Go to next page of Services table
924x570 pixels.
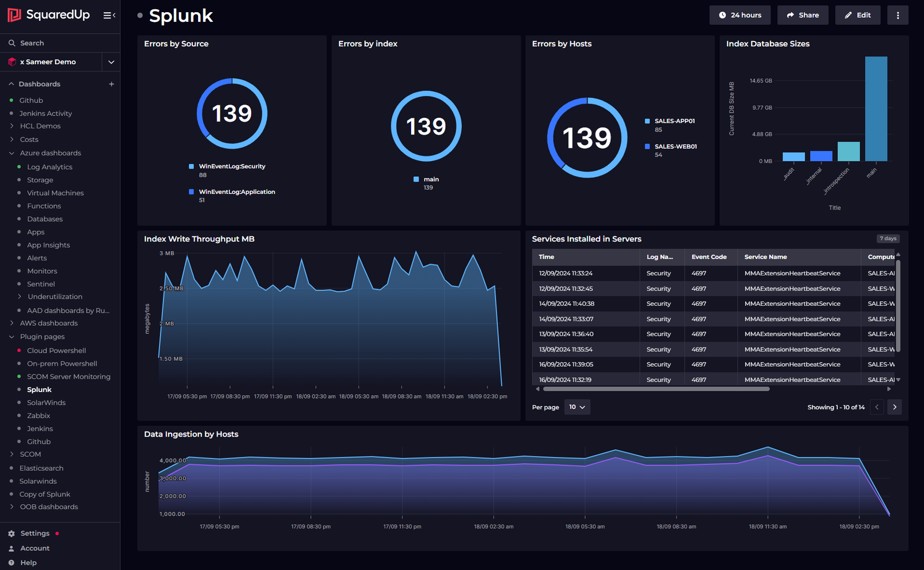(894, 407)
